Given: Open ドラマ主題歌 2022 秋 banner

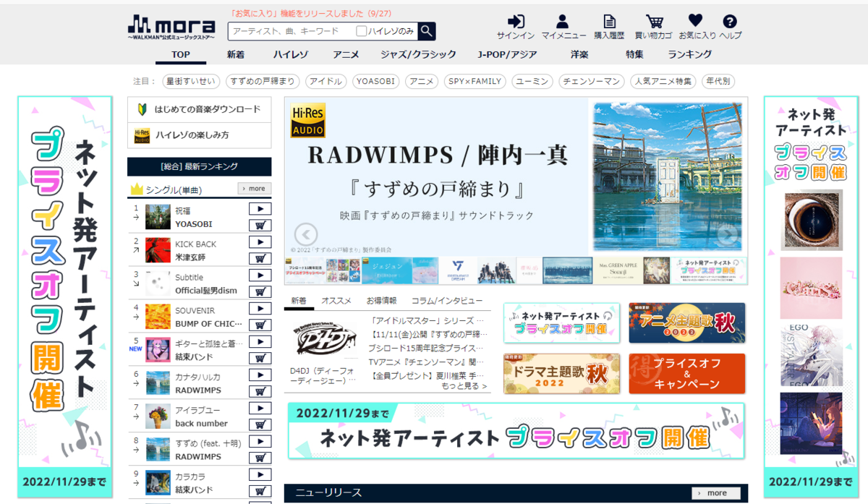Looking at the screenshot, I should click(561, 373).
